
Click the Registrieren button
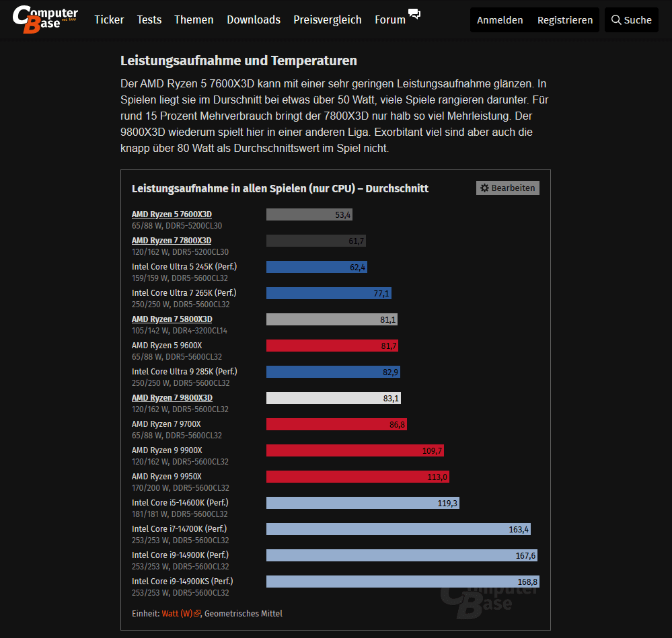(565, 20)
